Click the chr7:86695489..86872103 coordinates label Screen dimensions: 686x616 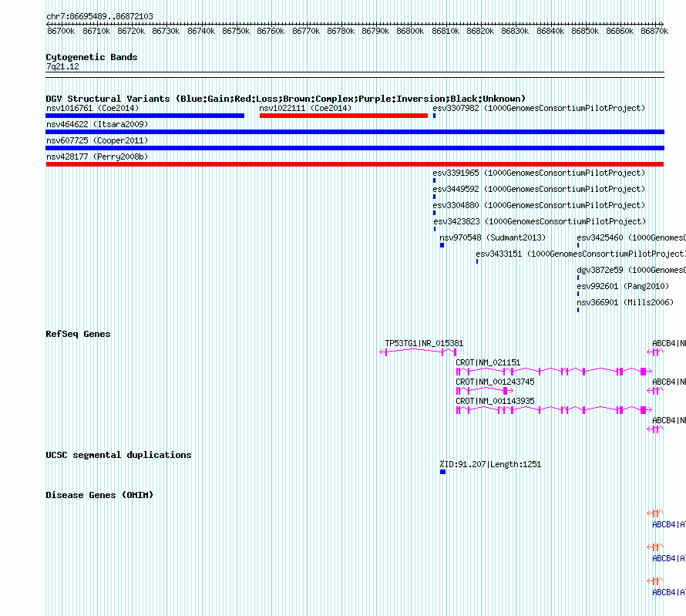pos(99,16)
